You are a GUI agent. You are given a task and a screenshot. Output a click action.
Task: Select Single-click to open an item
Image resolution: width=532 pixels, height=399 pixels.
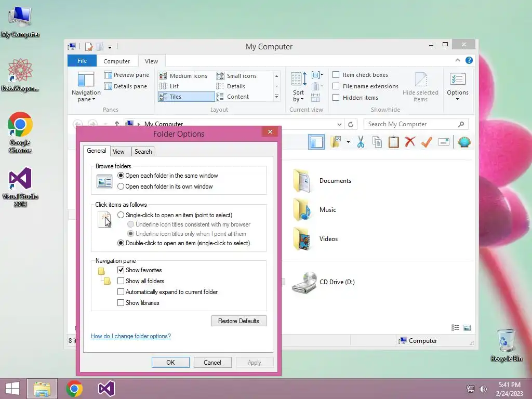point(175,215)
